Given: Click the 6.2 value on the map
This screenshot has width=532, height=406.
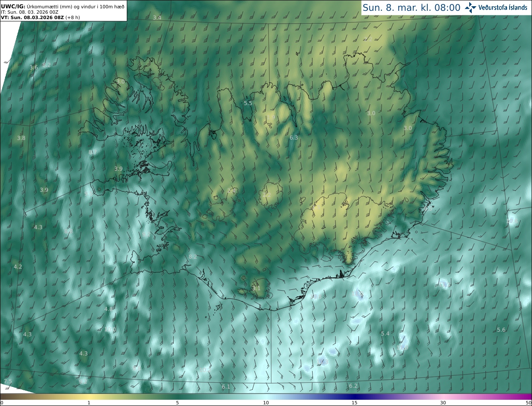Looking at the screenshot, I should point(353,386).
